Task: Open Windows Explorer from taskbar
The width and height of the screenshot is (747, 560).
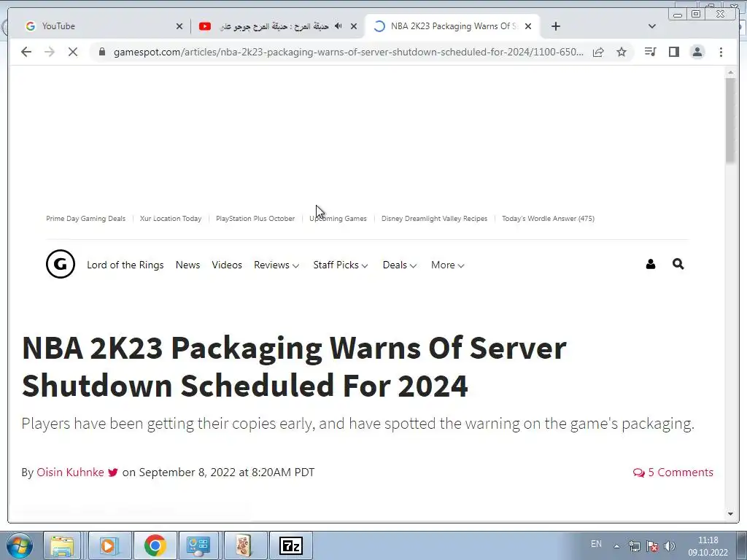Action: pyautogui.click(x=62, y=545)
